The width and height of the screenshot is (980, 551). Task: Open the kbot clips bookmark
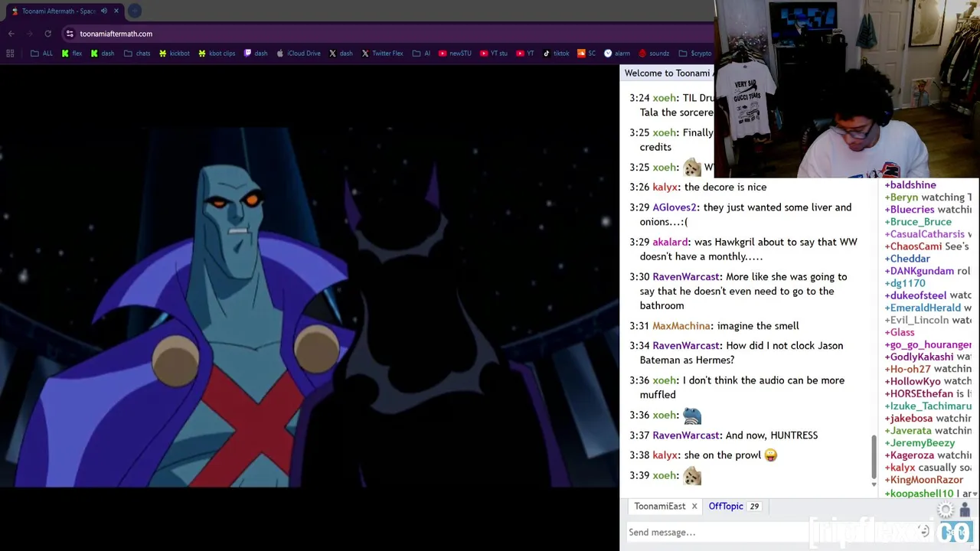coord(217,54)
